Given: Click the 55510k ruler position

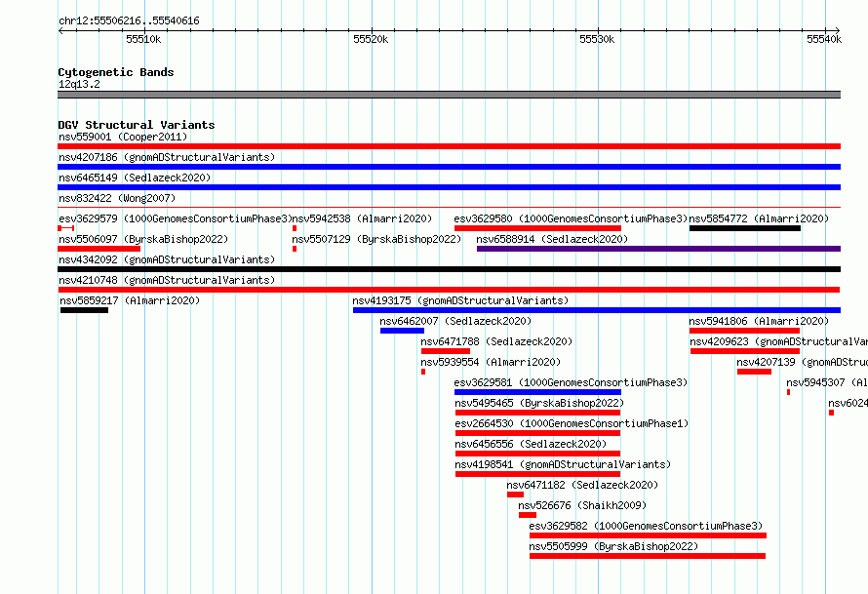Looking at the screenshot, I should pyautogui.click(x=143, y=39).
